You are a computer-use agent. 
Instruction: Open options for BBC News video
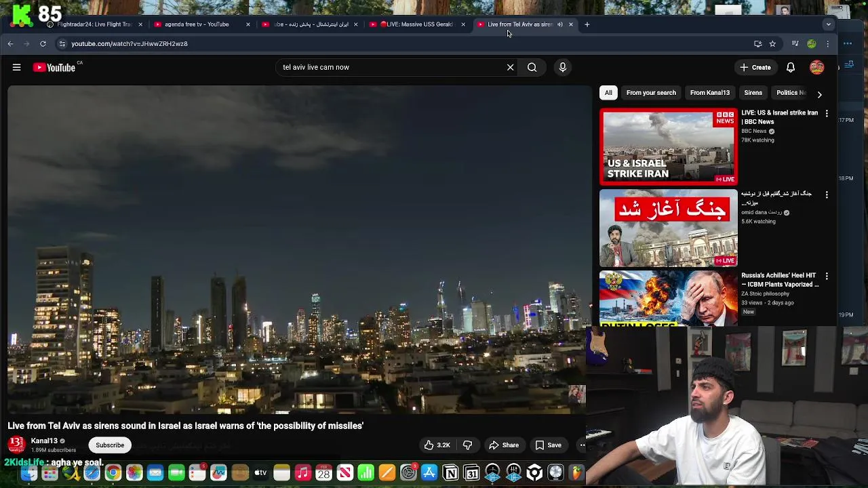827,113
